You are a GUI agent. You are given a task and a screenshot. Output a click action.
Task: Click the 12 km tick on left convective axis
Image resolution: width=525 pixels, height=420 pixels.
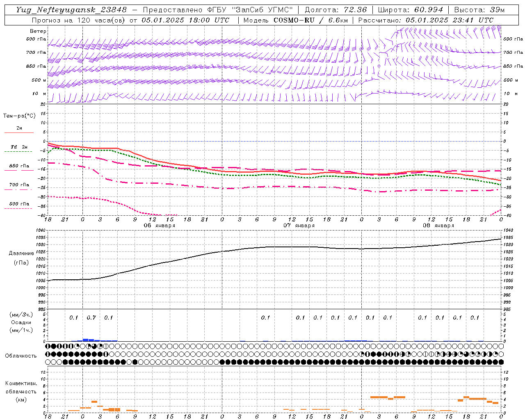(x=44, y=372)
